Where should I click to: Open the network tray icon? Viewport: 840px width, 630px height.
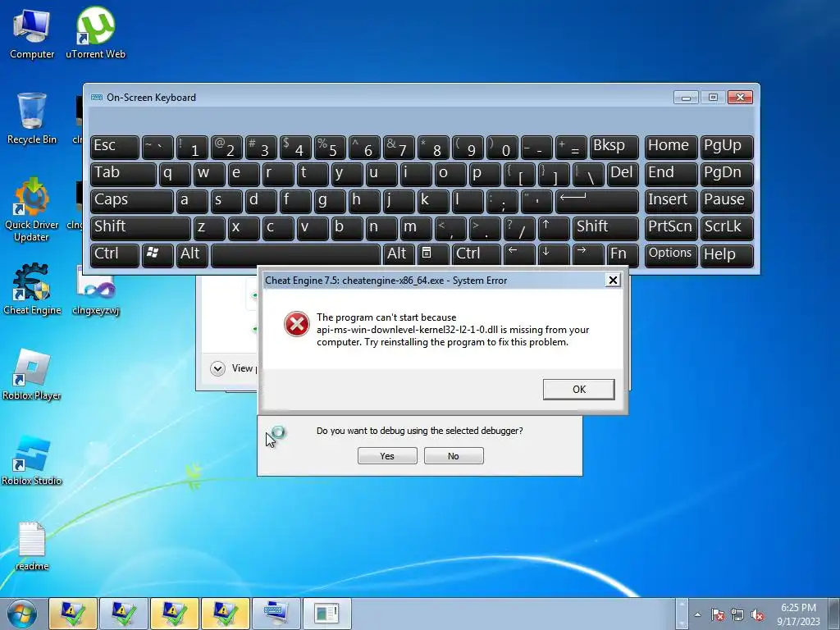tap(737, 614)
